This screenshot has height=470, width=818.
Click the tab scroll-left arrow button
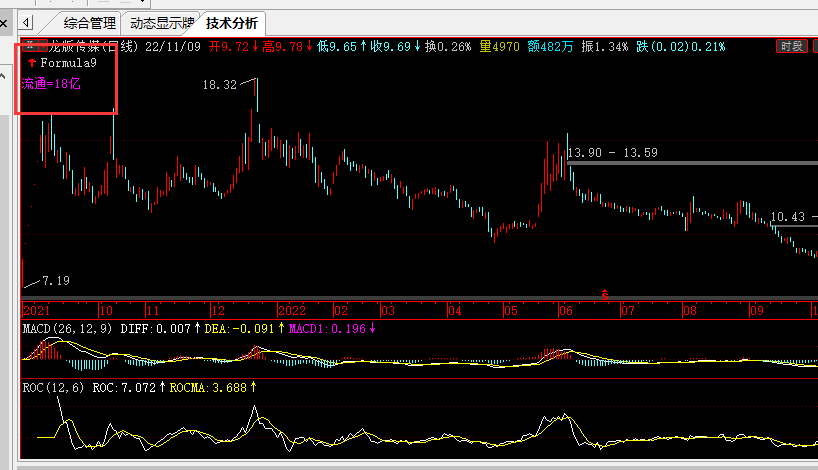[x=27, y=23]
